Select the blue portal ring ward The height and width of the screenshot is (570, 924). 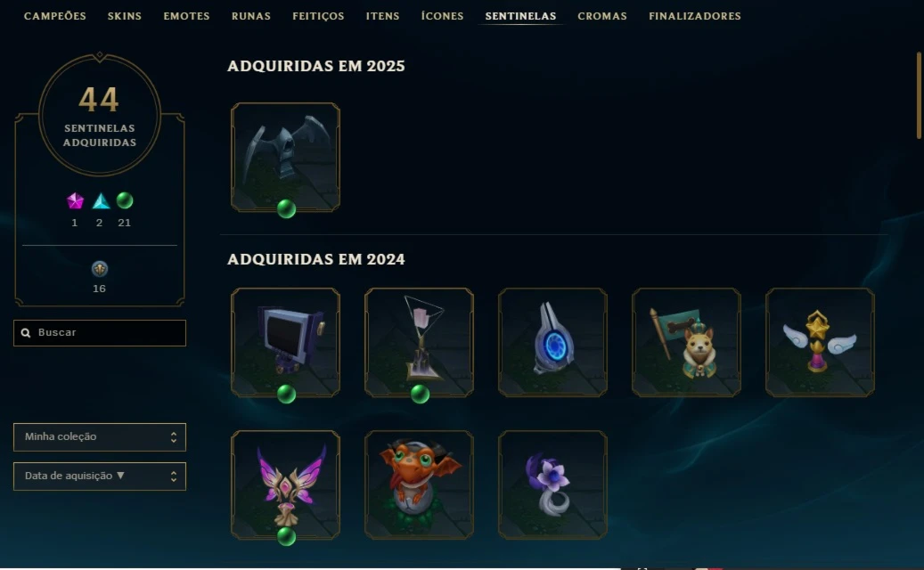[552, 342]
